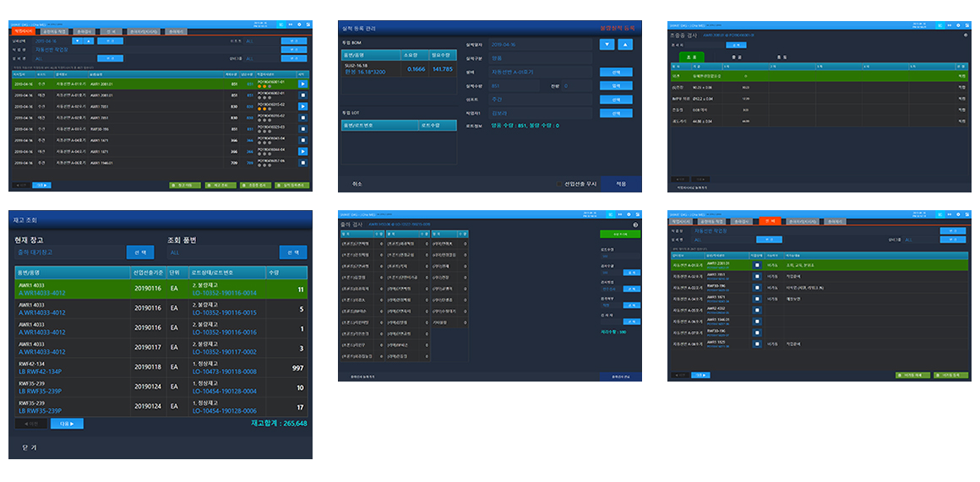The width and height of the screenshot is (980, 482).
Task: Click 닫기 in the 재고 조회 window
Action: pyautogui.click(x=30, y=447)
